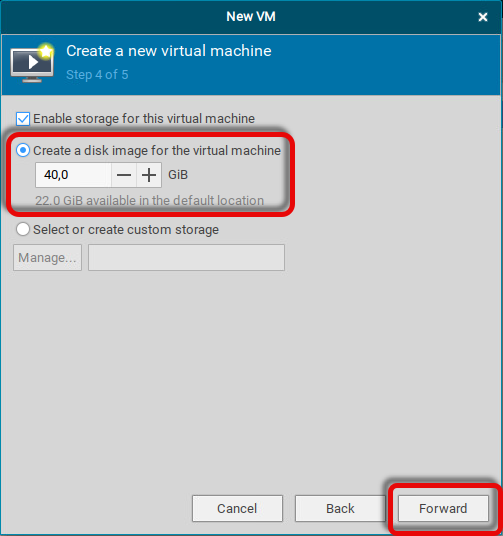Decrease disk size with minus button
503x536 pixels.
click(x=124, y=175)
